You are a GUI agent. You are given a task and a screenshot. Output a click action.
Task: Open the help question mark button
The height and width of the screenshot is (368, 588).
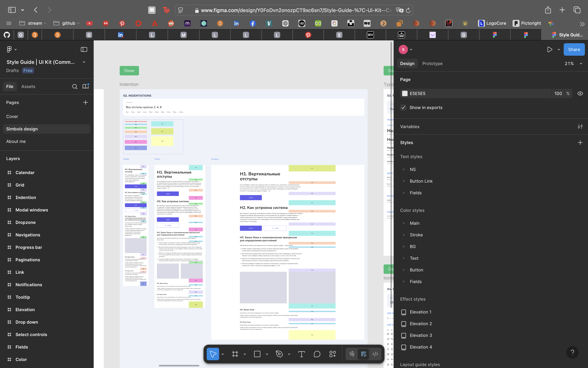point(572,352)
